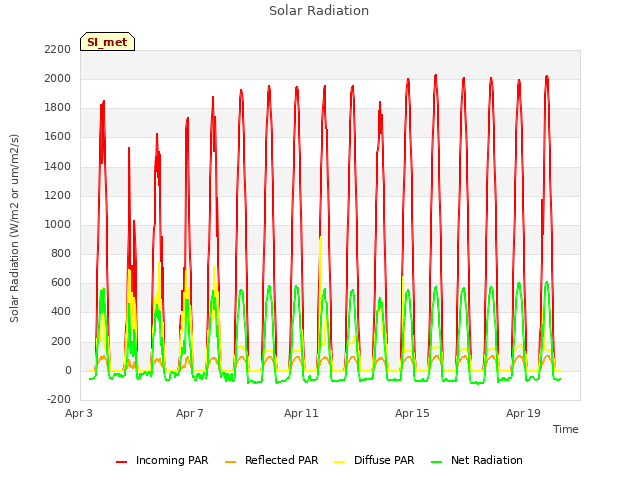The image size is (640, 480).
Task: Click the red Incoming PAR legend swatch
Action: [x=122, y=462]
